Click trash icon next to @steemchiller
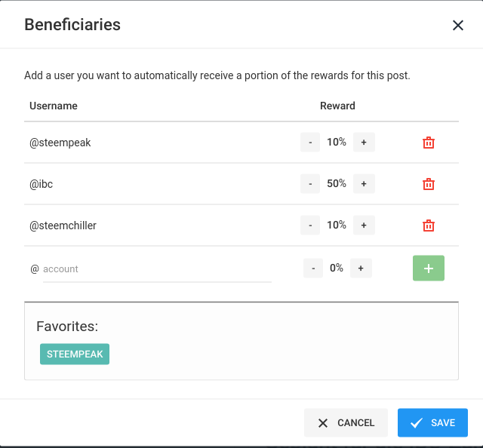 point(428,226)
